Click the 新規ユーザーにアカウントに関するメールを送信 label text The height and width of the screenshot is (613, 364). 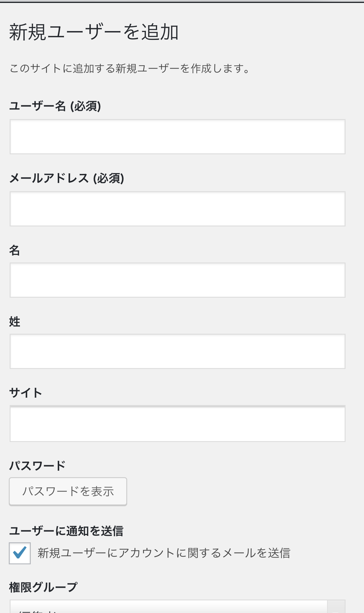tap(164, 553)
